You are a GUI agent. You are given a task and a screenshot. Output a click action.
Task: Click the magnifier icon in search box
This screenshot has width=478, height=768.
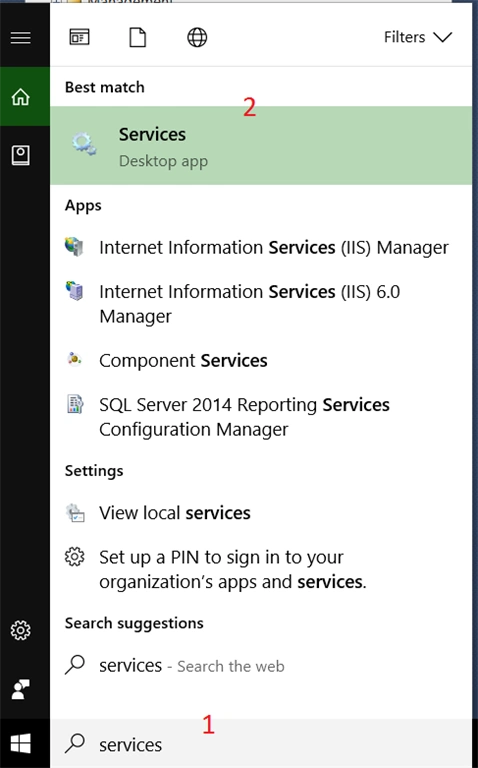pos(75,744)
